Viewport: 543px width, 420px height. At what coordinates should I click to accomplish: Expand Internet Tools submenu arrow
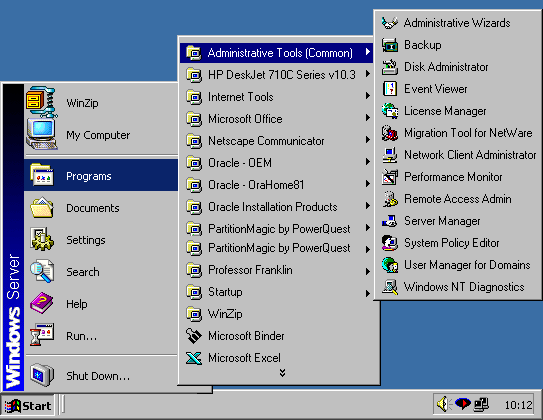pyautogui.click(x=368, y=96)
